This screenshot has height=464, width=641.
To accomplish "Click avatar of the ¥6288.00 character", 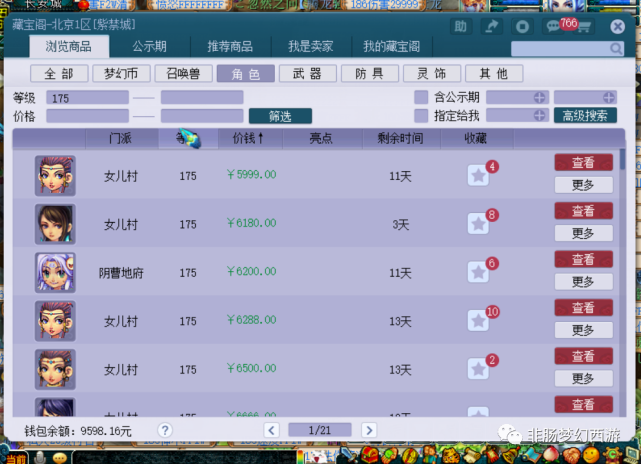I will tap(55, 321).
